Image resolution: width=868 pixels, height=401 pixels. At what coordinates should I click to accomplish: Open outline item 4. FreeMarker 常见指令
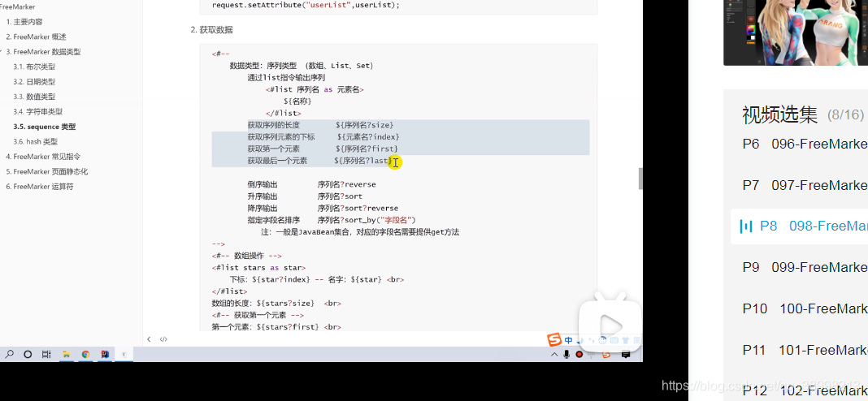click(x=43, y=157)
